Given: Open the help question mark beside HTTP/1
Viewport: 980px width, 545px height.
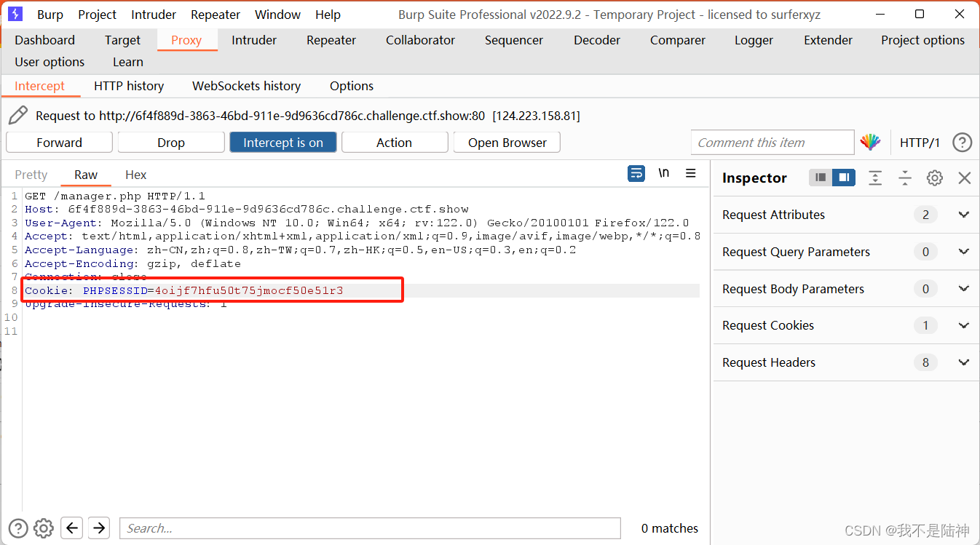Looking at the screenshot, I should pos(963,143).
